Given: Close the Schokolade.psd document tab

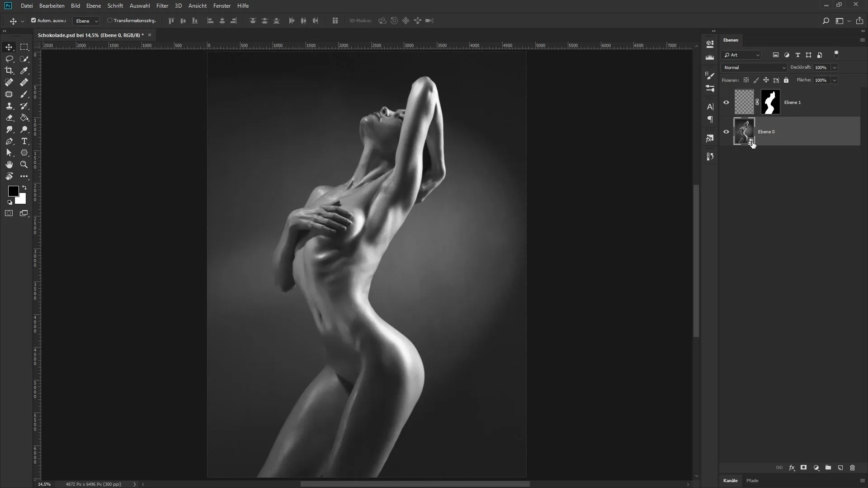Looking at the screenshot, I should point(150,35).
